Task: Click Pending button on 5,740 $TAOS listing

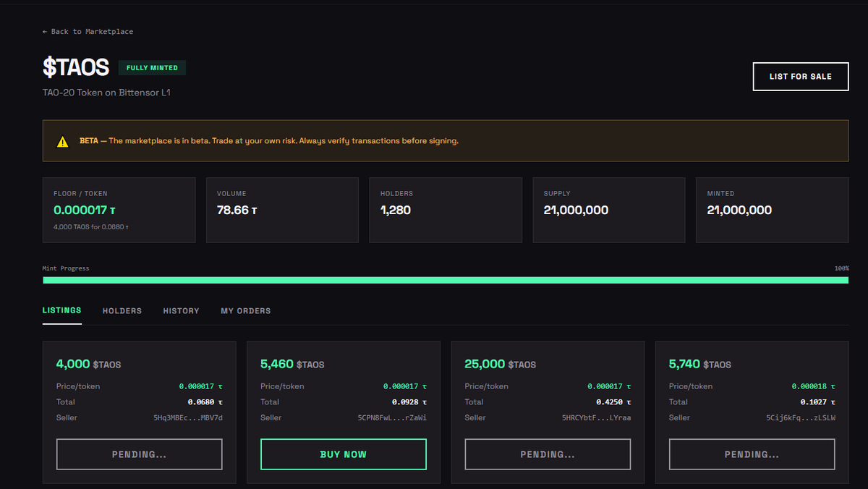Action: (752, 454)
